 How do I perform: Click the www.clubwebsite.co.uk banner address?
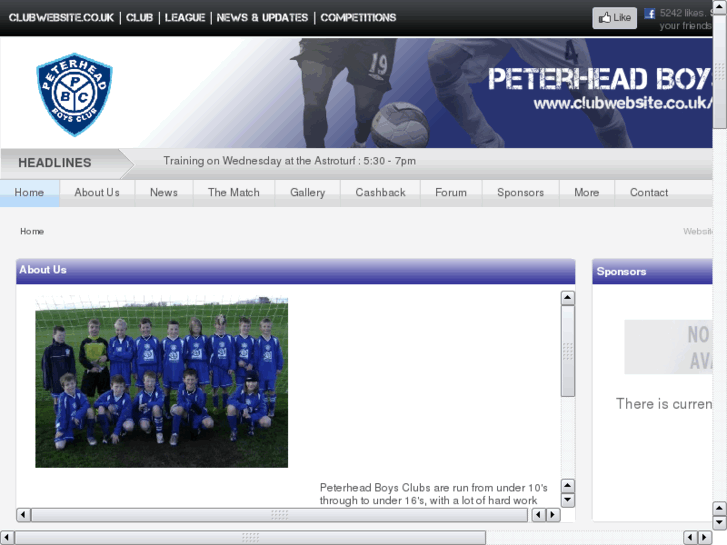623,103
